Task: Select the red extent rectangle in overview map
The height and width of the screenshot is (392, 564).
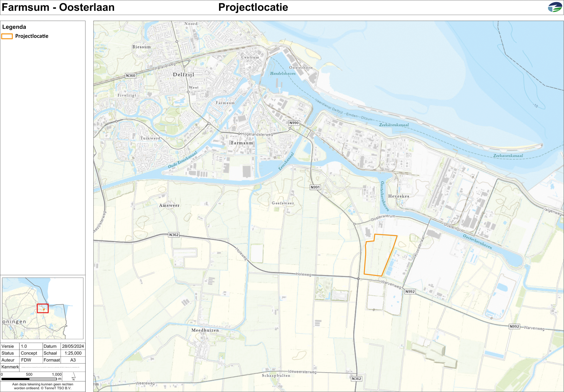Action: click(x=43, y=308)
